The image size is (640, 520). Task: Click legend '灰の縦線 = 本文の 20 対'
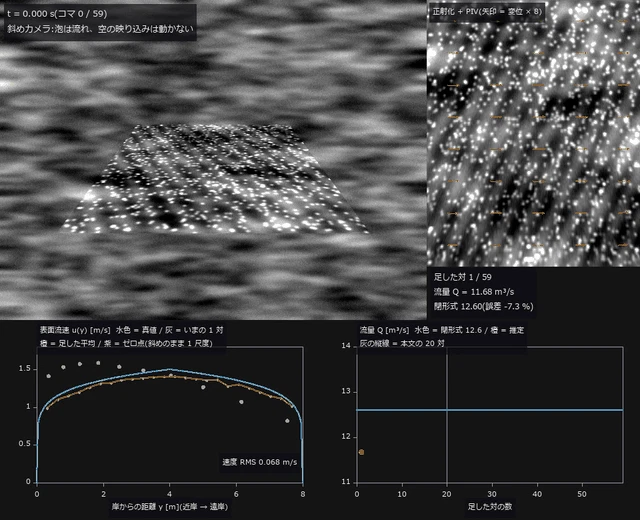402,343
